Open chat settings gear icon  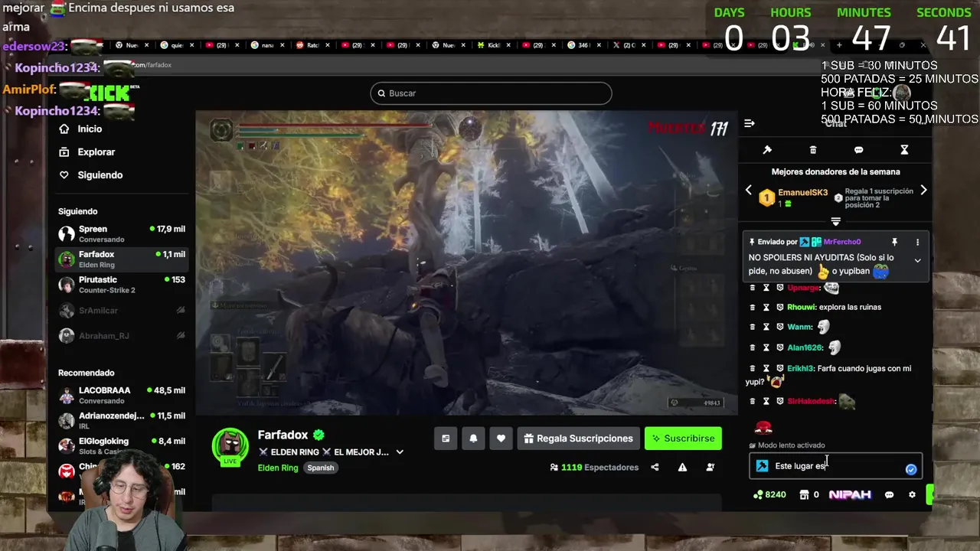click(x=912, y=494)
